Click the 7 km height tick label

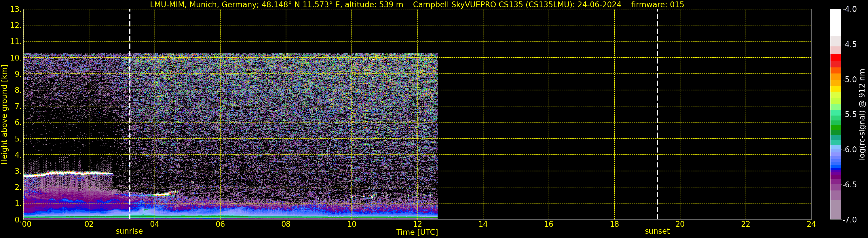18,107
